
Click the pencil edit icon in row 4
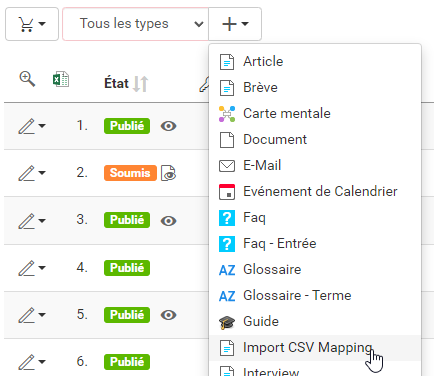tap(26, 268)
